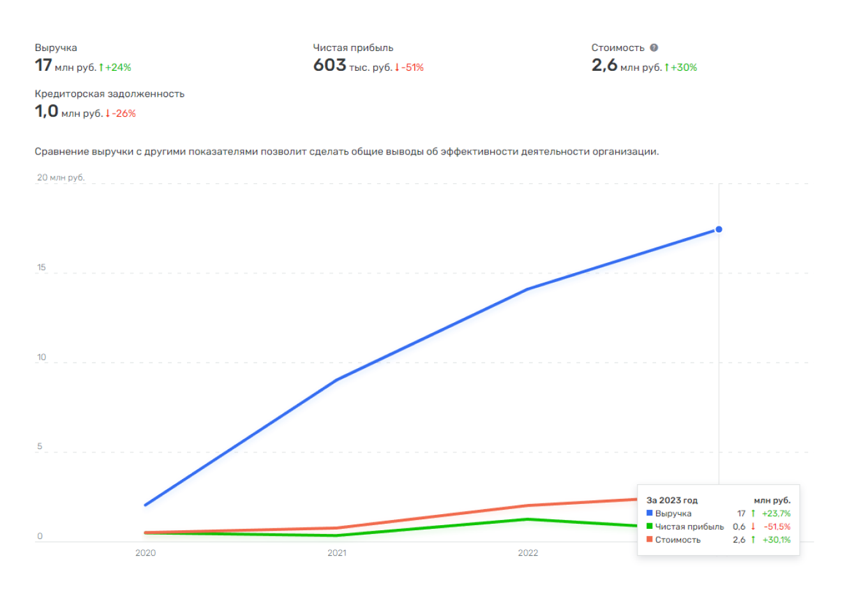The image size is (868, 601).
Task: Click the 0 y-axis label
Action: pos(40,536)
